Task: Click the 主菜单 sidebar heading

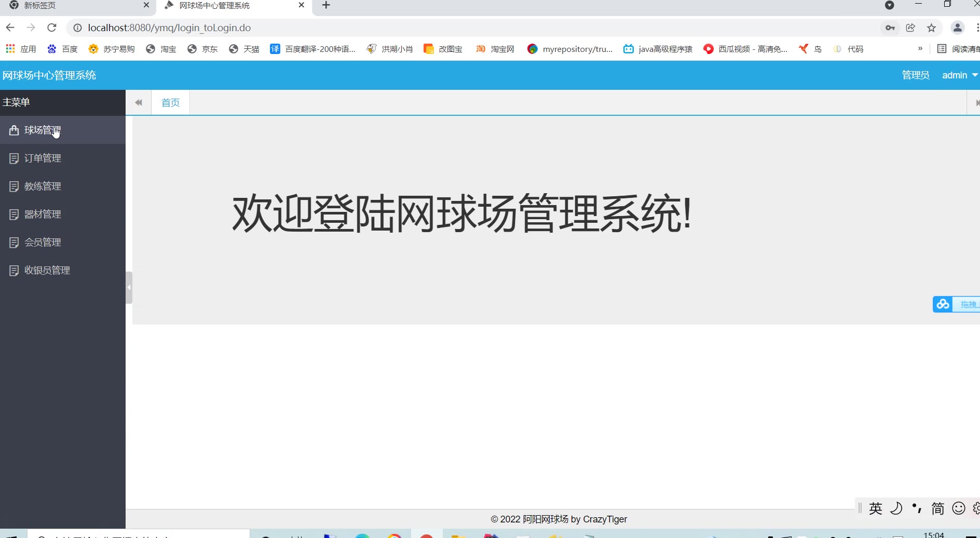Action: point(16,102)
